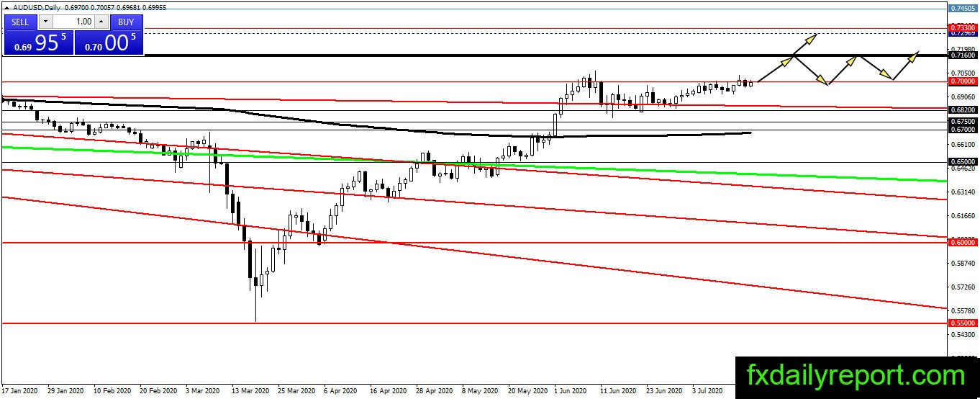Click the 13 Mar 2020 date label
This screenshot has width=980, height=399.
pyautogui.click(x=250, y=391)
